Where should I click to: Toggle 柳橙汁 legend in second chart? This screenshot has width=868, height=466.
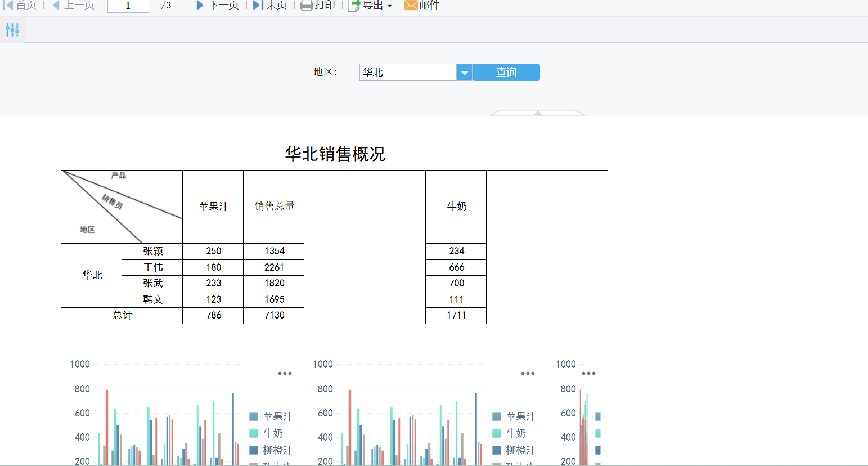point(514,450)
